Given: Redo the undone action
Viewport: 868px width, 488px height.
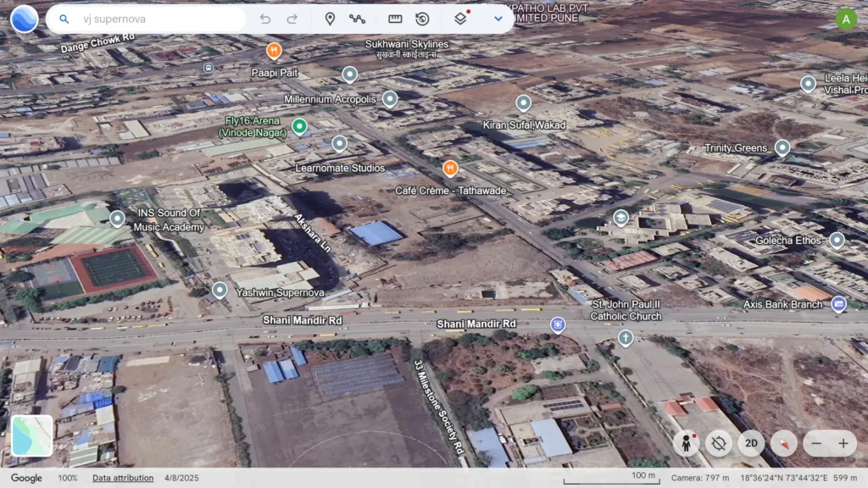Looking at the screenshot, I should (x=292, y=19).
